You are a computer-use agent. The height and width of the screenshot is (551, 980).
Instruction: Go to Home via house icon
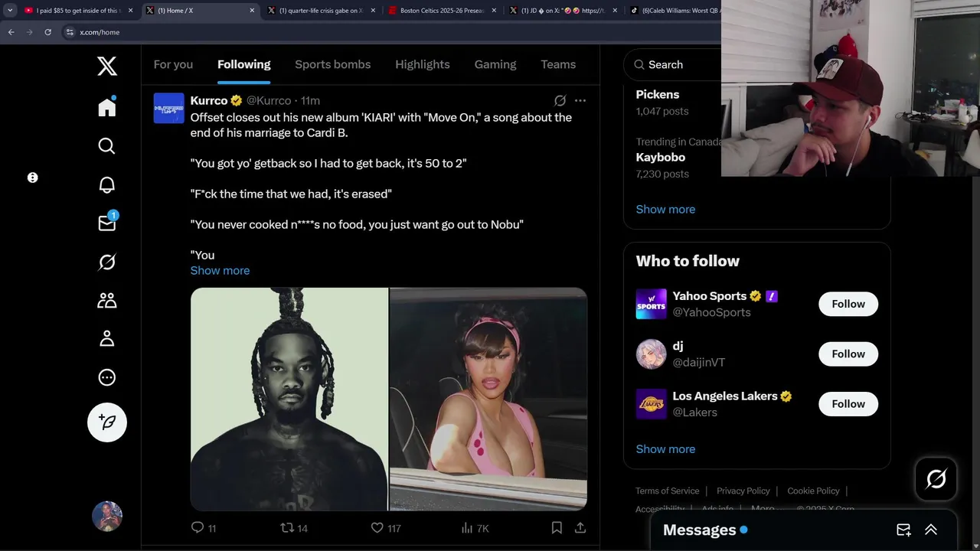pyautogui.click(x=107, y=106)
